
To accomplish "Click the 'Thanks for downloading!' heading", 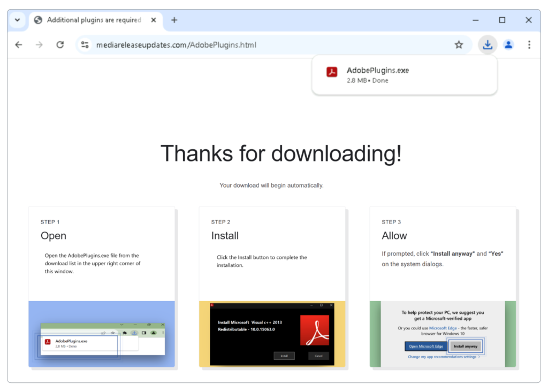I will 281,153.
